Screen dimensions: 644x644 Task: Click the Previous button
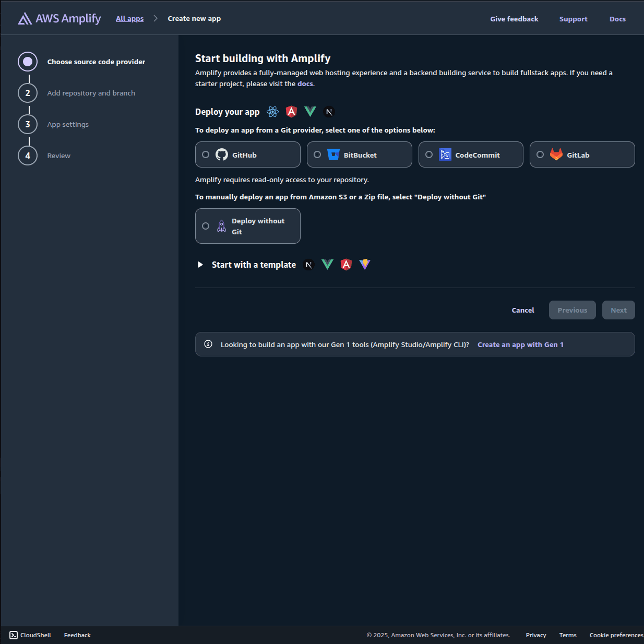point(573,310)
